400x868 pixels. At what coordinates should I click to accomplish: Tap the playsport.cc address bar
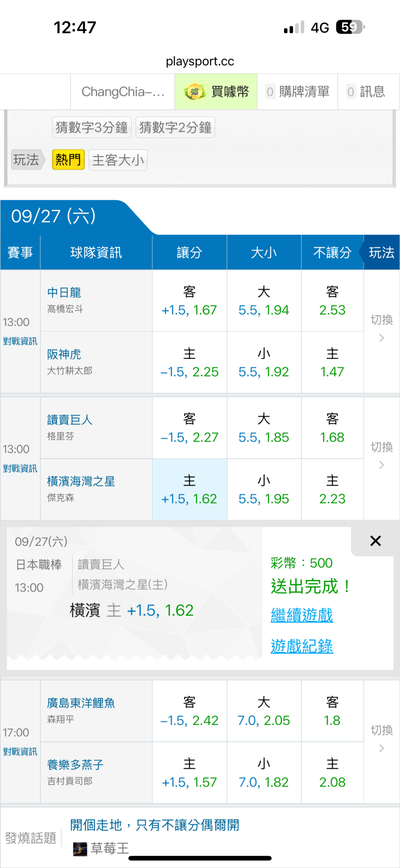click(x=200, y=61)
